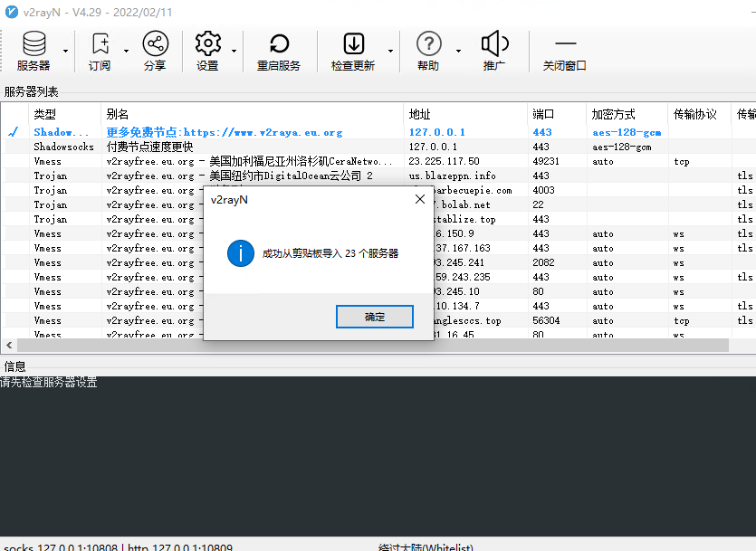Click the tcp cell in 23.225.117.50 row

tap(681, 161)
